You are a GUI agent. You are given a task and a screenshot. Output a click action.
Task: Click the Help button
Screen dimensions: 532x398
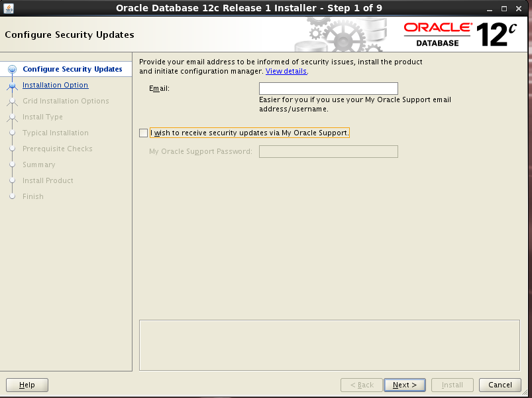click(x=27, y=385)
